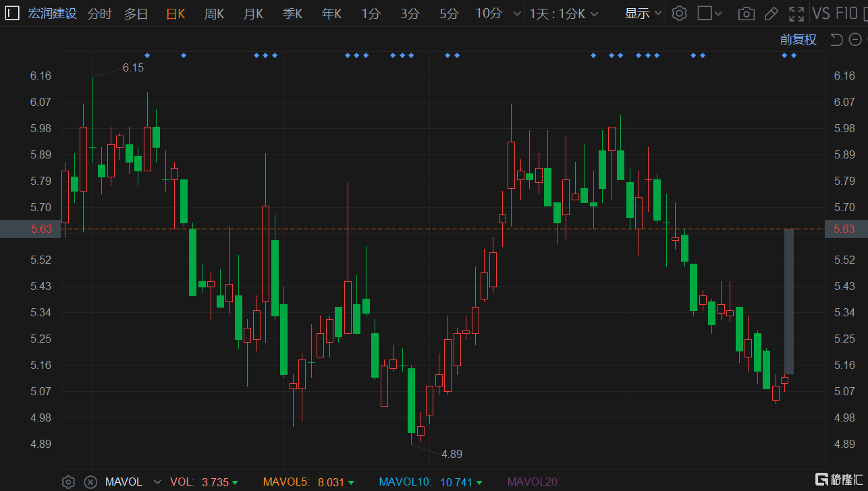Switch to the 5分 chart

click(448, 13)
